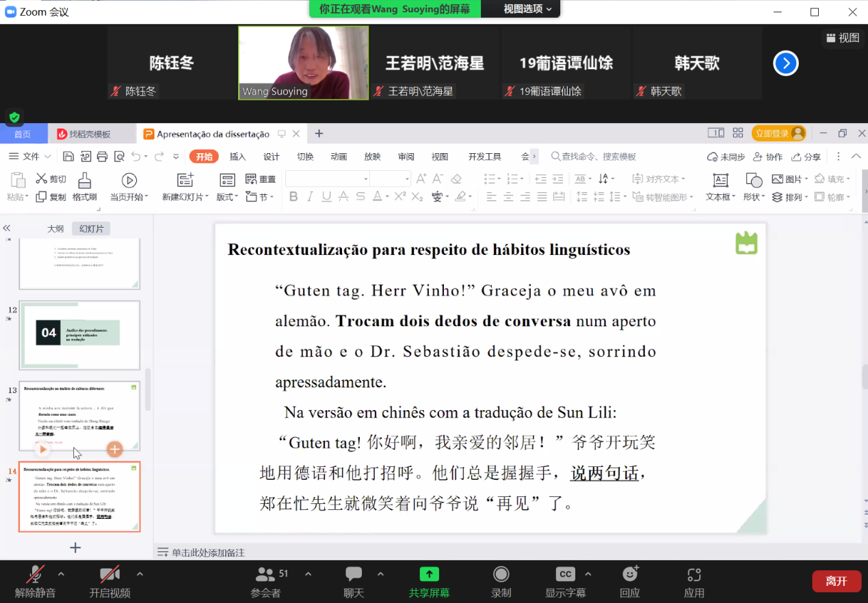This screenshot has height=603, width=868.
Task: Toggle bold formatting in WPS ribbon
Action: tap(293, 197)
